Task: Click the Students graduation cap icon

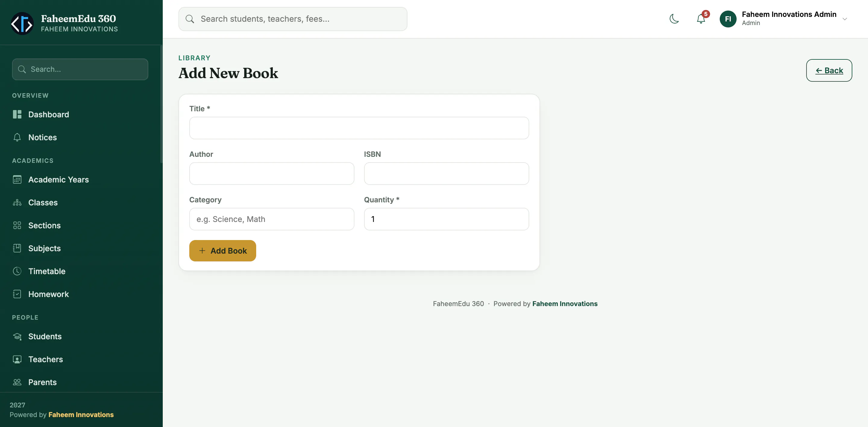Action: pyautogui.click(x=17, y=336)
